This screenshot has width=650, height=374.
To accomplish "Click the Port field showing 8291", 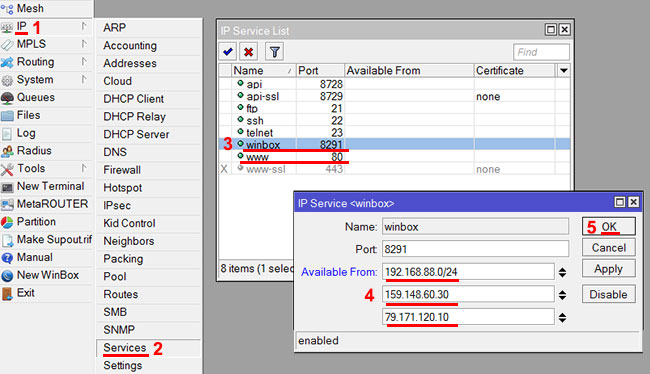I will click(x=475, y=249).
